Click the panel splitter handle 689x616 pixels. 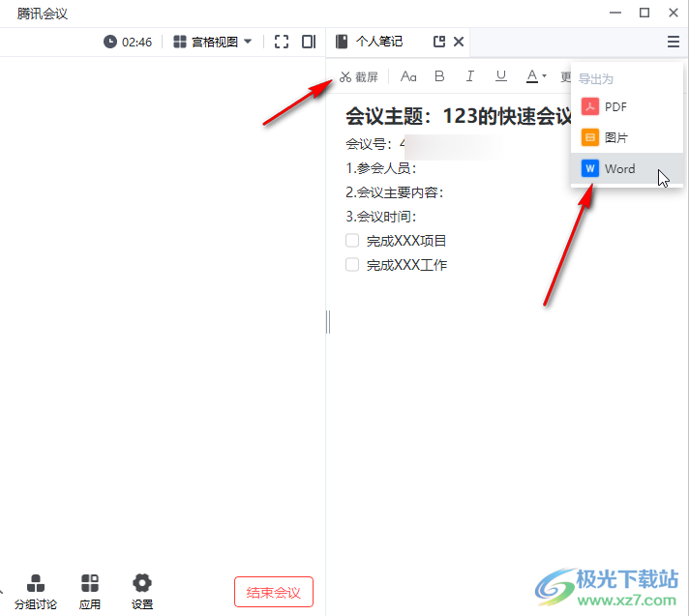328,322
